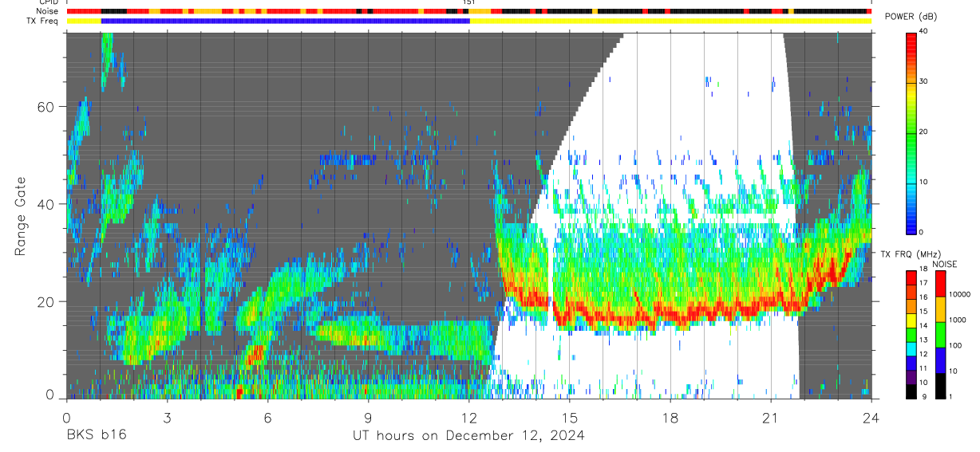Click the 1000 label on the noise legend
The image size is (980, 452).
point(958,320)
